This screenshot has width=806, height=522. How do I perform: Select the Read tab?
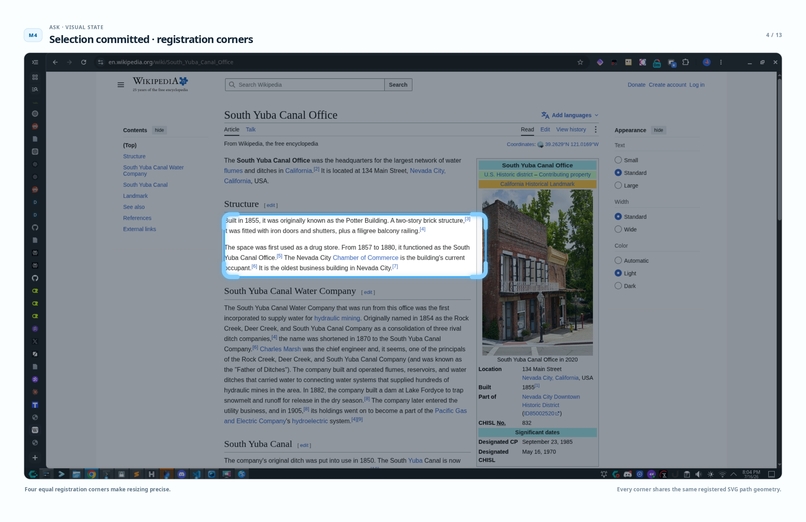click(527, 129)
